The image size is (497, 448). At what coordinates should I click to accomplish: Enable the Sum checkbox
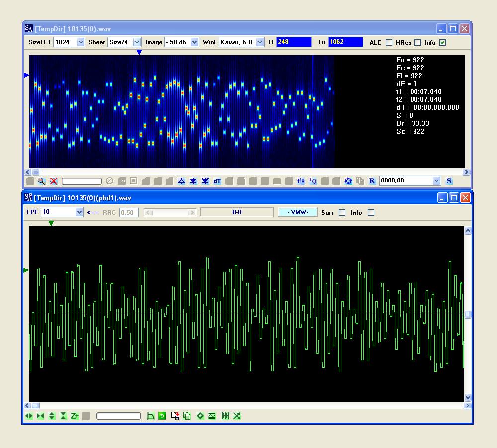(342, 212)
